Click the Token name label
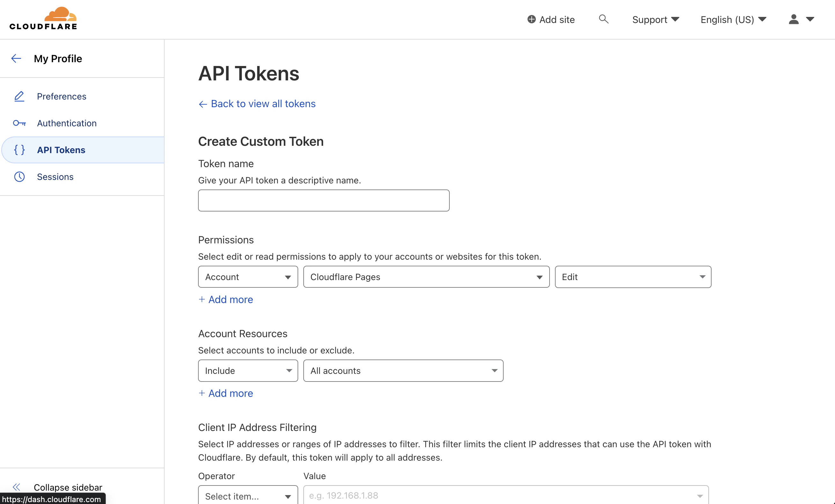This screenshot has width=835, height=504. 226,164
